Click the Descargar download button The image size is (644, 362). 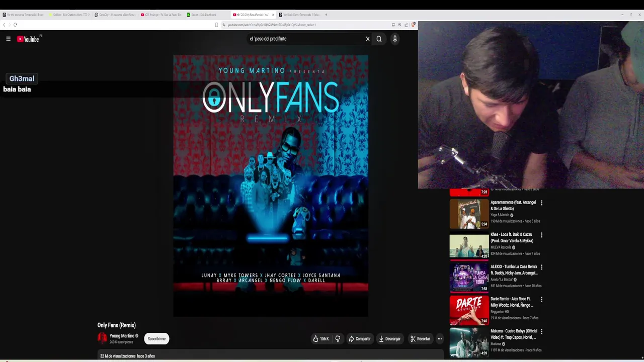(389, 339)
